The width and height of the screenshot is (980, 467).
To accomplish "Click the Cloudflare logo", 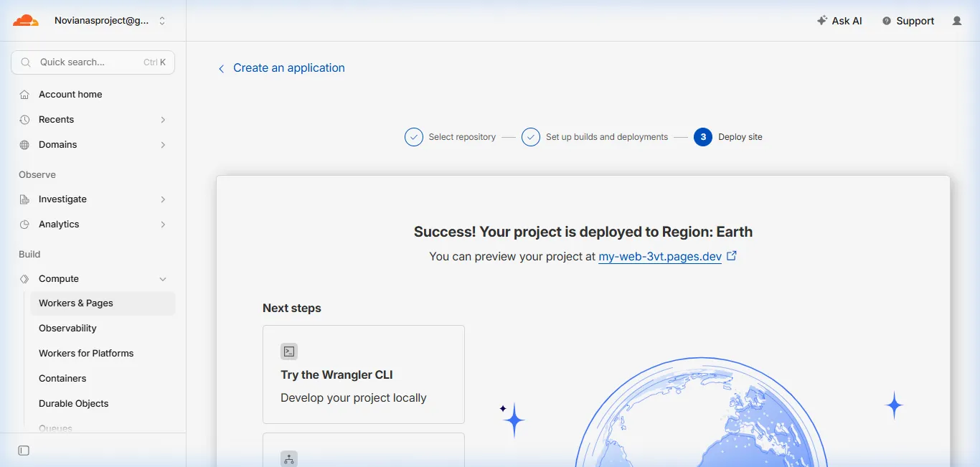I will 26,21.
